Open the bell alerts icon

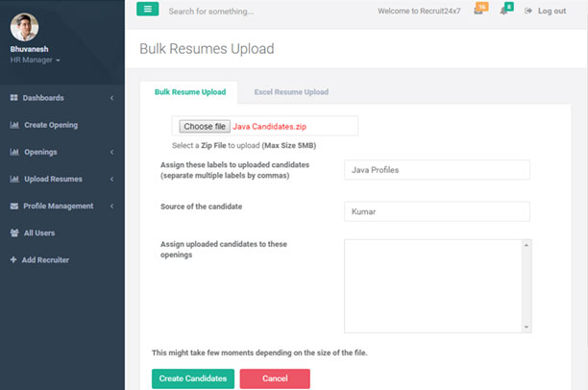pyautogui.click(x=504, y=11)
